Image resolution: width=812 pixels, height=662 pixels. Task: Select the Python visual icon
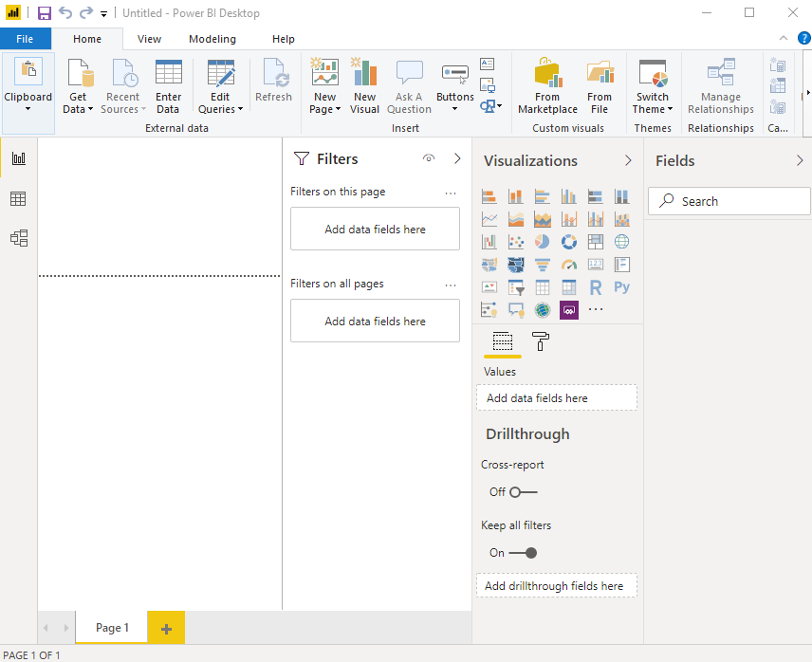(622, 286)
